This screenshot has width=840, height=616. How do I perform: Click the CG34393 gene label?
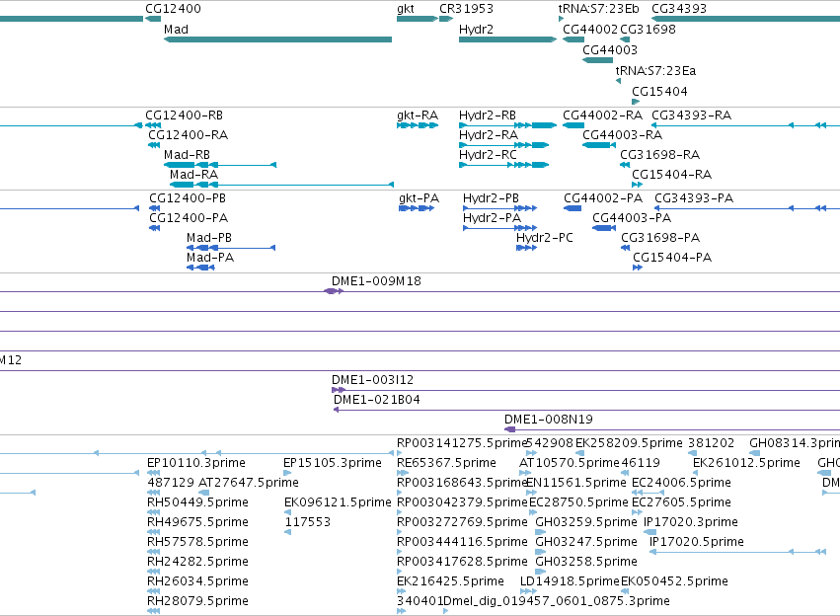(x=679, y=9)
